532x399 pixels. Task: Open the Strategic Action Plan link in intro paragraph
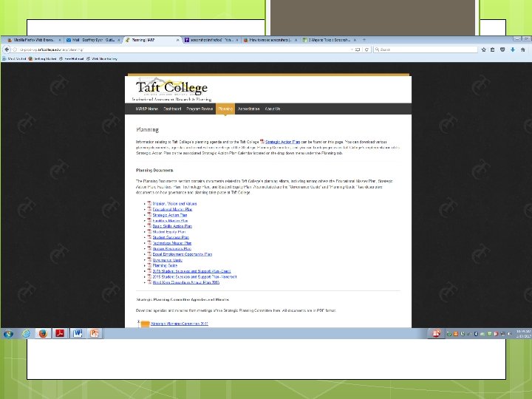coord(282,142)
